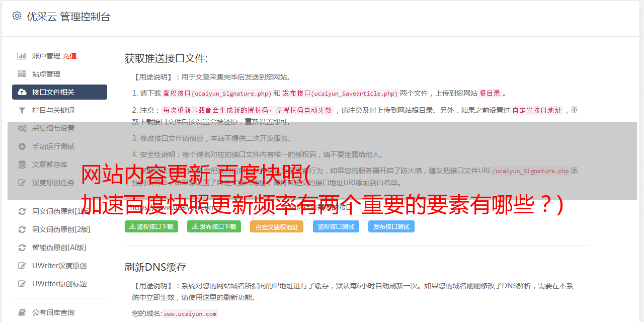
Task: Click the 获取推送接口文件: heading
Action: tap(166, 58)
